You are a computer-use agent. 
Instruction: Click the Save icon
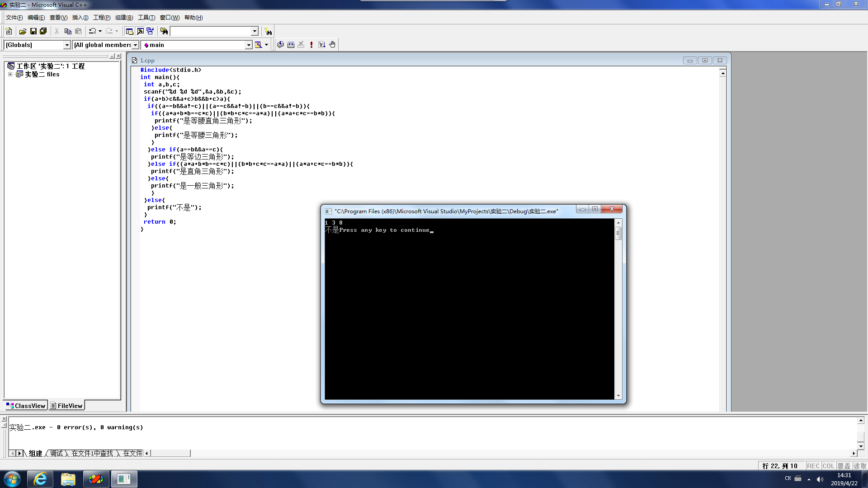pos(33,31)
